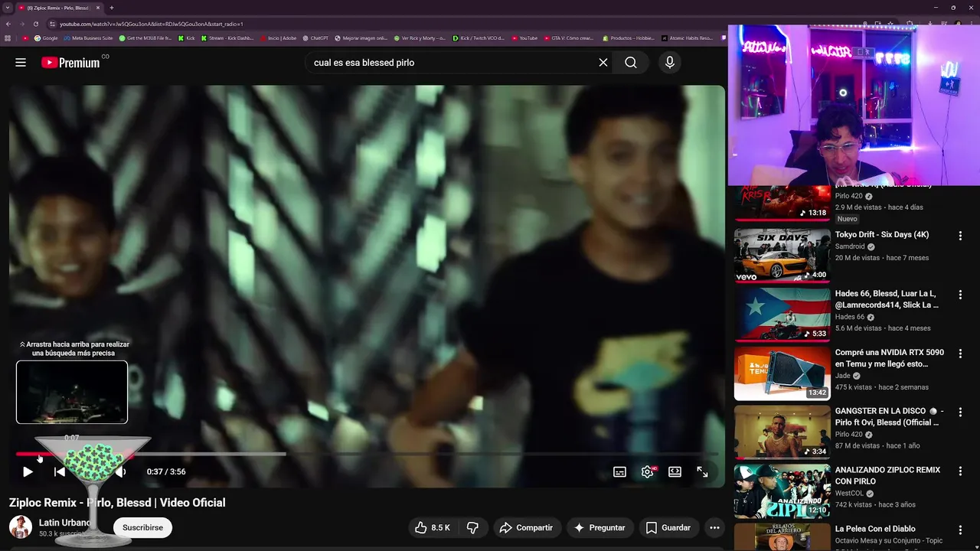Open the WestCOL channel name
980x551 pixels.
point(851,494)
